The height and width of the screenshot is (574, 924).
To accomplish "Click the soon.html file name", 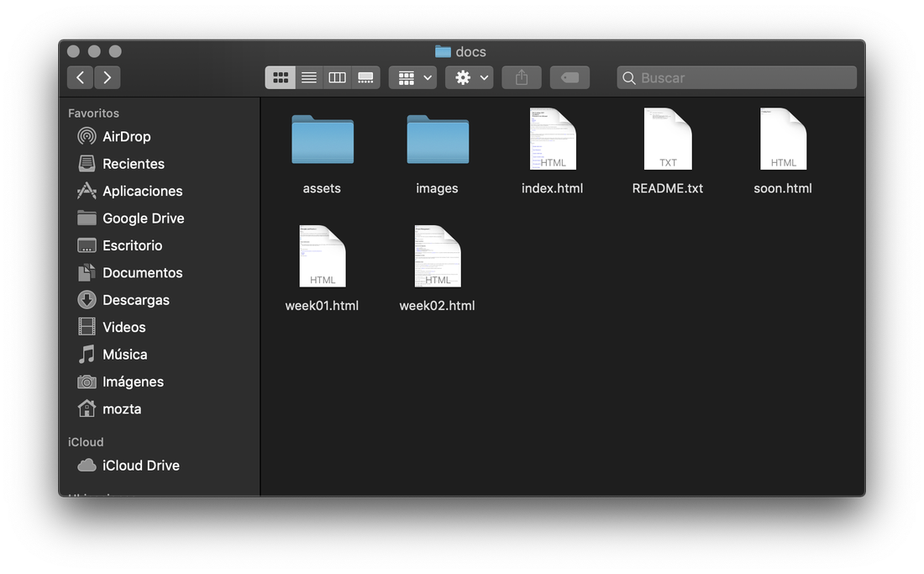I will click(783, 188).
